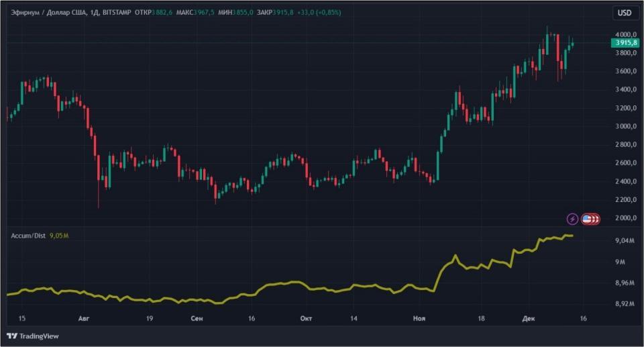Image resolution: width=644 pixels, height=347 pixels.
Task: Click the percent change +33,0 (+0,85%) value
Action: pos(319,12)
